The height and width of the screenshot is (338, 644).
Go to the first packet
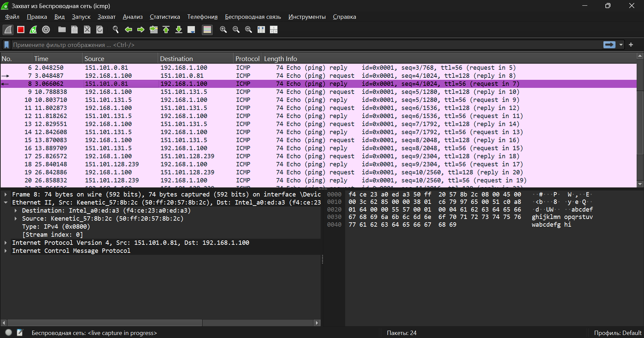click(166, 30)
